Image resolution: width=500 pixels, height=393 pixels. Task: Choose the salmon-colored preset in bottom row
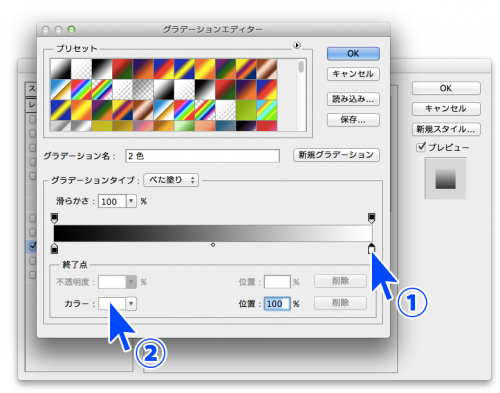click(x=205, y=126)
